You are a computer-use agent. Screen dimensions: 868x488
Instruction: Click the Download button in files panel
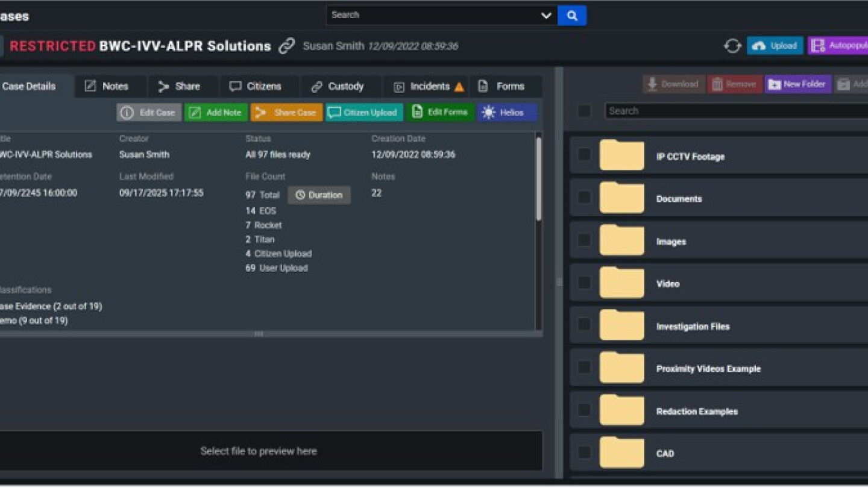673,84
